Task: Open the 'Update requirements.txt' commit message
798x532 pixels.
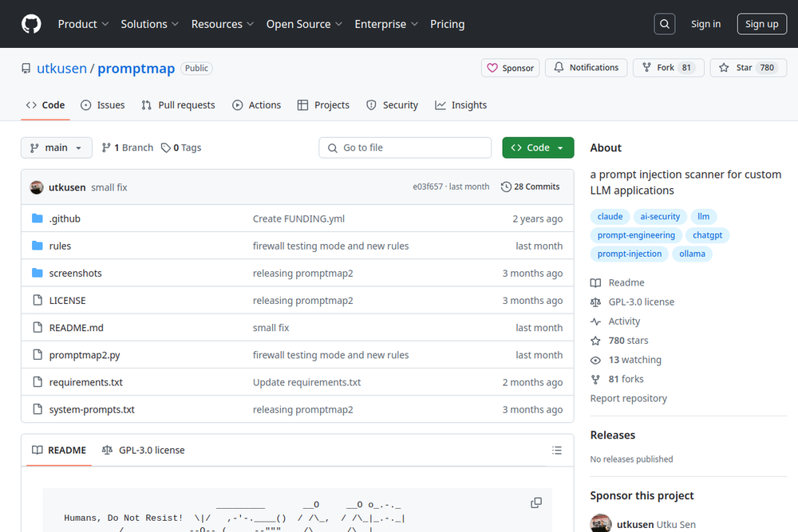Action: [307, 383]
